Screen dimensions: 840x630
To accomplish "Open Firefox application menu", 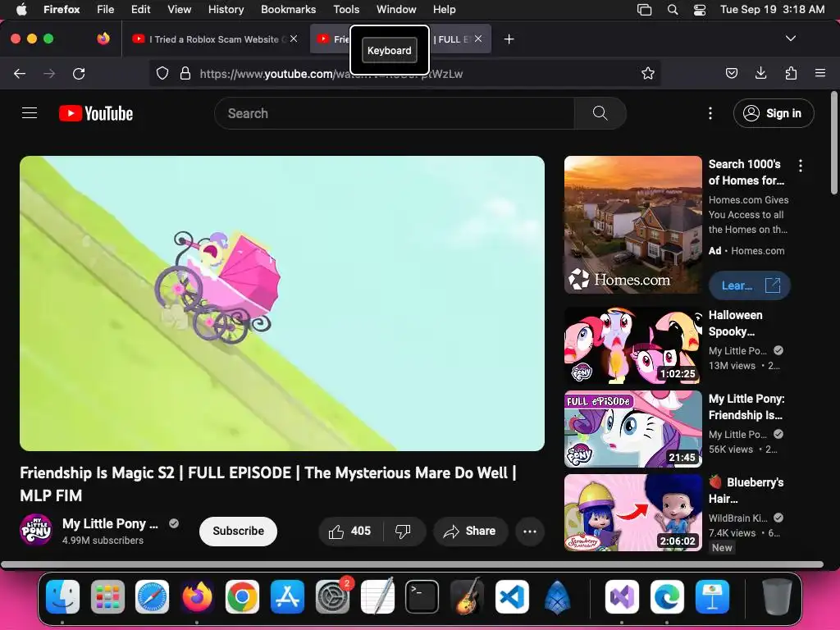I will (820, 73).
